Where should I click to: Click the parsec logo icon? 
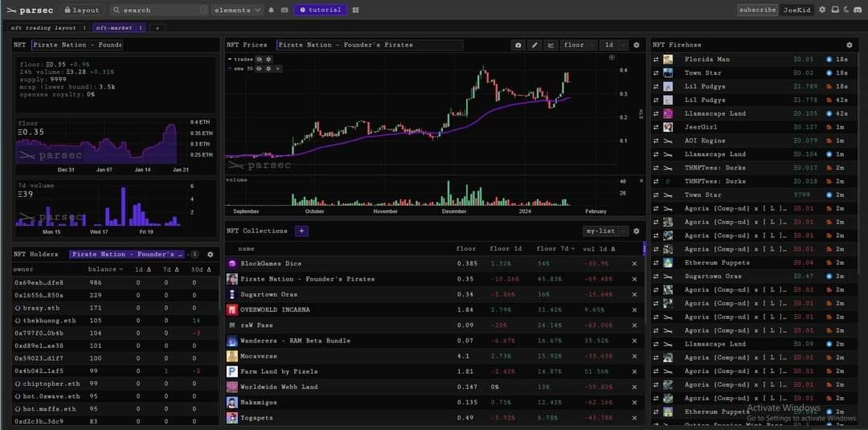(11, 10)
